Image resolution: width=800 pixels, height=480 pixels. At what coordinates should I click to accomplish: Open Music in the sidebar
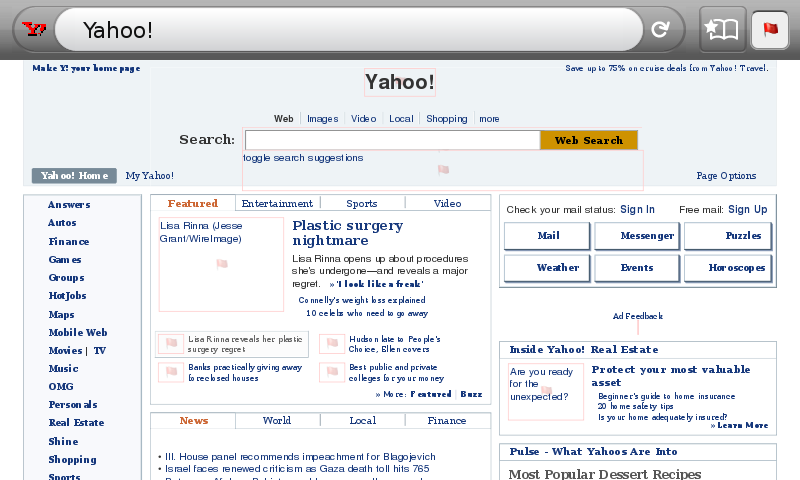coord(63,368)
